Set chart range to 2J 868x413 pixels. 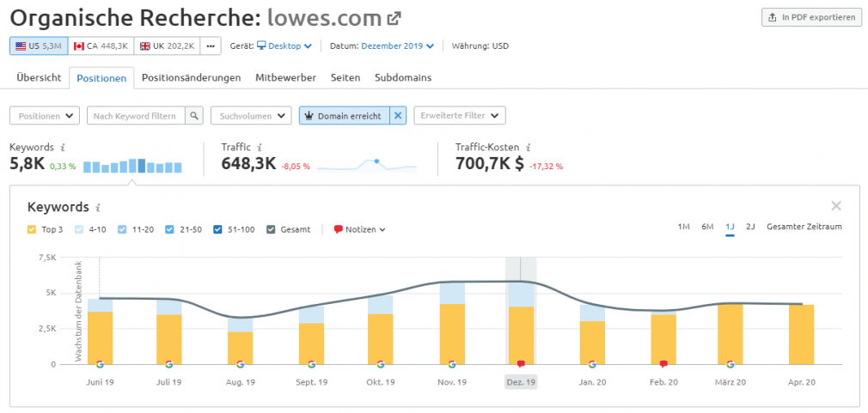pos(750,227)
